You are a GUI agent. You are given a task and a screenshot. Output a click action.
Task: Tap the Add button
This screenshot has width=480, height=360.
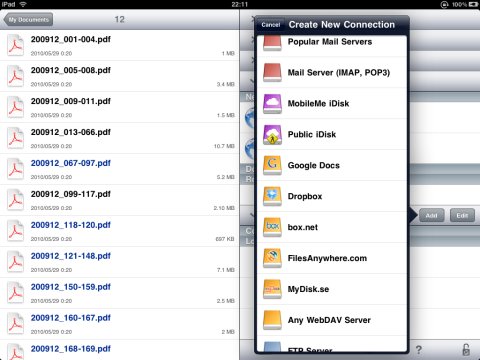[x=431, y=215]
